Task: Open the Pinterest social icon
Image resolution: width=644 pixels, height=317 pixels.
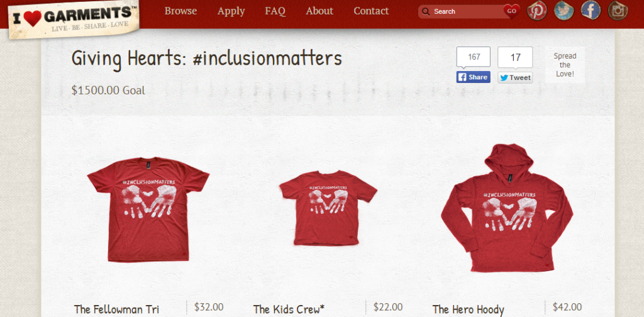Action: 537,11
